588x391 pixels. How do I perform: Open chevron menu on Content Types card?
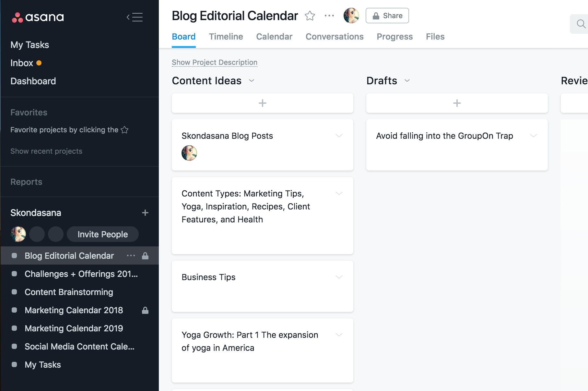pyautogui.click(x=339, y=194)
